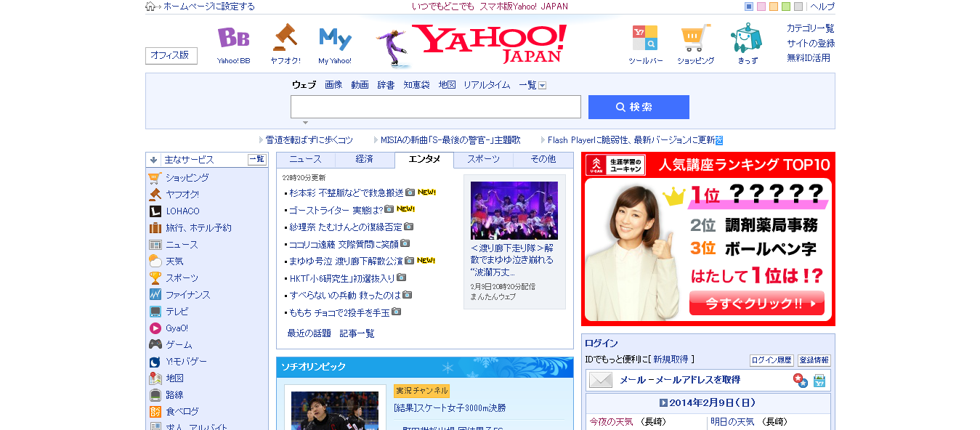The image size is (980, 430).
Task: Click the blue 検索 search button
Action: pos(639,107)
